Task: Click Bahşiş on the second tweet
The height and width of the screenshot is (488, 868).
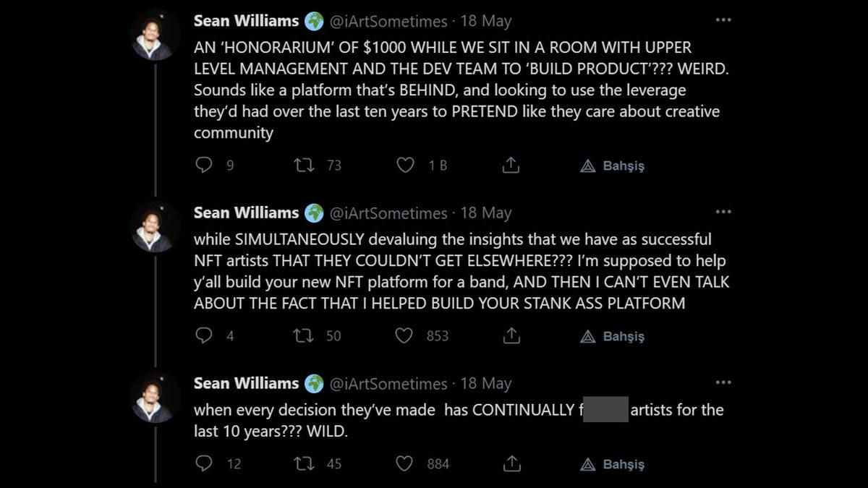Action: tap(613, 337)
